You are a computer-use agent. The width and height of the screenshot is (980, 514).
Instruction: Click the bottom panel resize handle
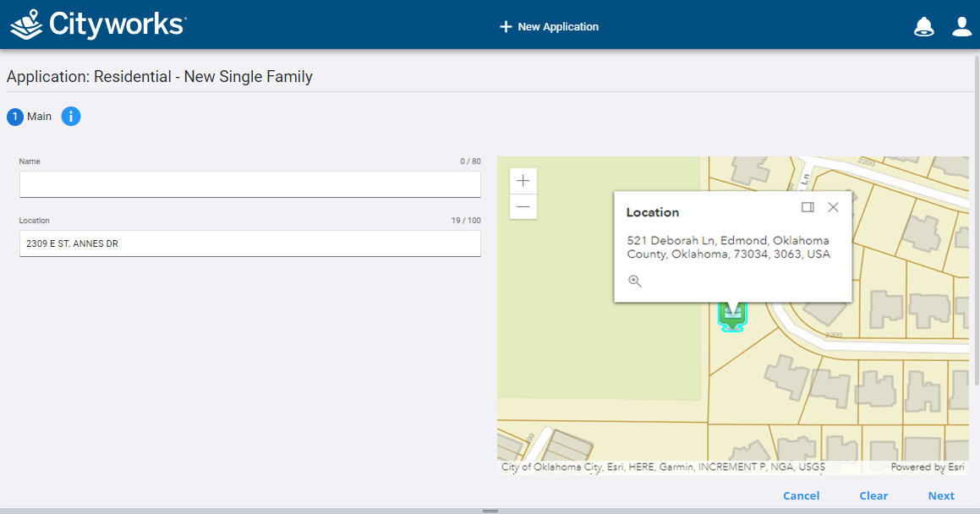pos(490,511)
